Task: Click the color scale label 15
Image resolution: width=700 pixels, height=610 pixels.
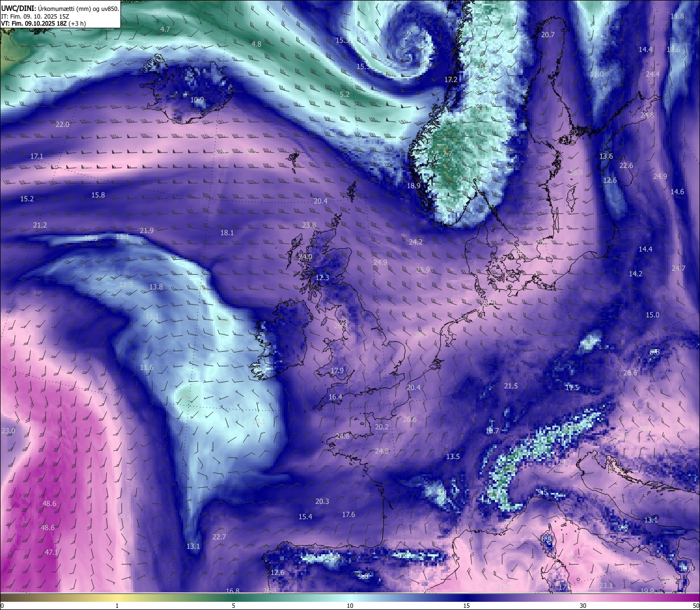Action: 466,606
